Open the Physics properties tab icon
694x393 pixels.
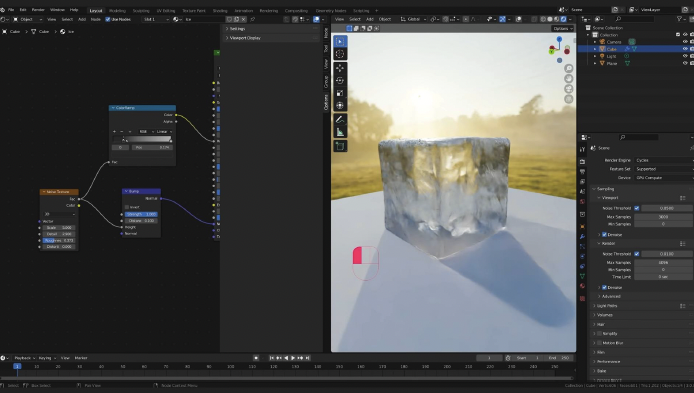click(x=582, y=257)
